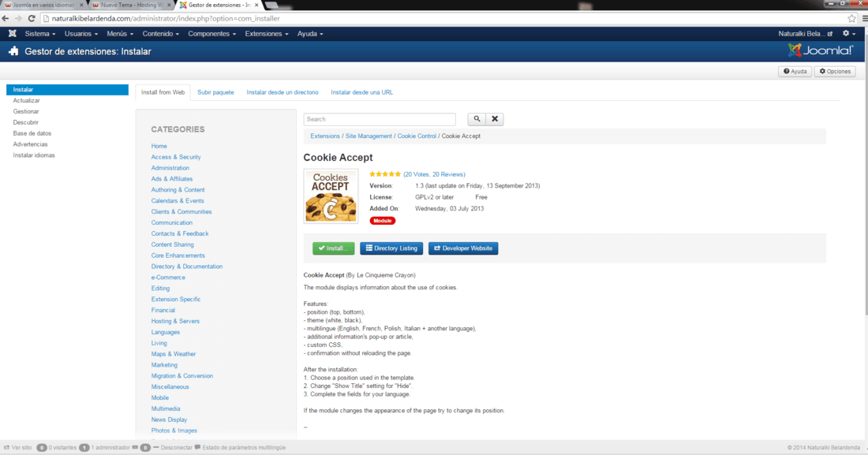Open Hosting & Servers category
This screenshot has width=868, height=455.
point(175,321)
